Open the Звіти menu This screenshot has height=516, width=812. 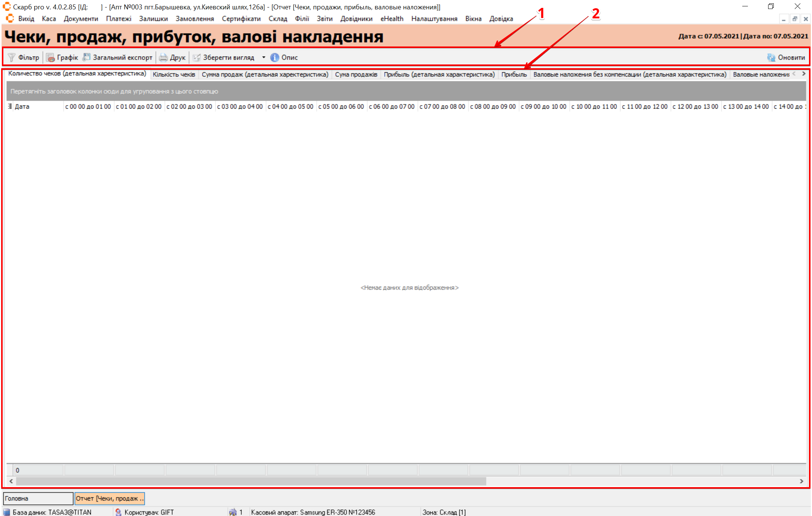[324, 19]
